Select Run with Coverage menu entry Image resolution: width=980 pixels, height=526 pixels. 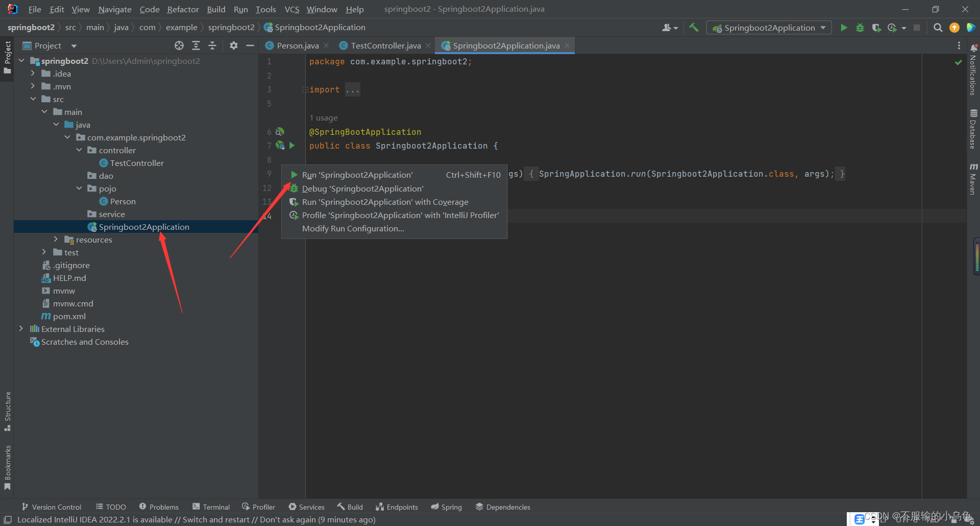(395, 202)
